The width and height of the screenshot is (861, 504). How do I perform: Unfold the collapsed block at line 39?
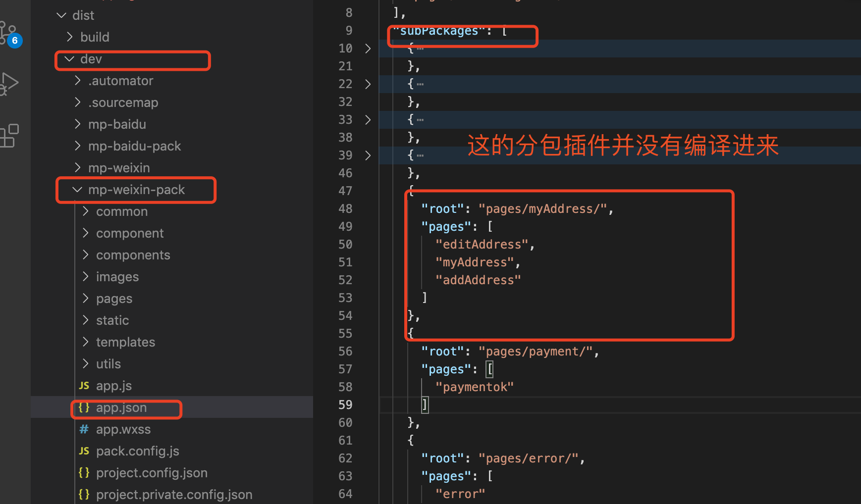tap(368, 155)
